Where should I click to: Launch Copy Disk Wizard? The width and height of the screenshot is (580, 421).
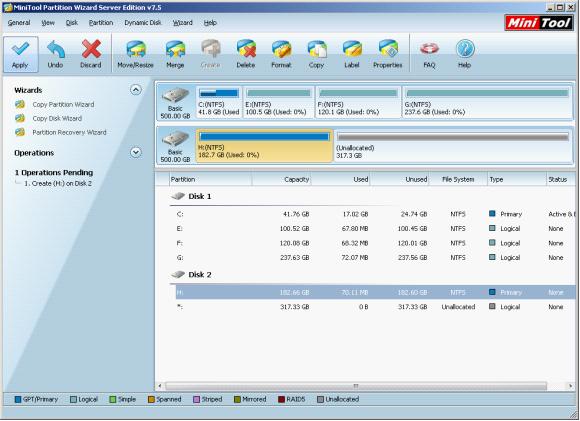tap(57, 119)
